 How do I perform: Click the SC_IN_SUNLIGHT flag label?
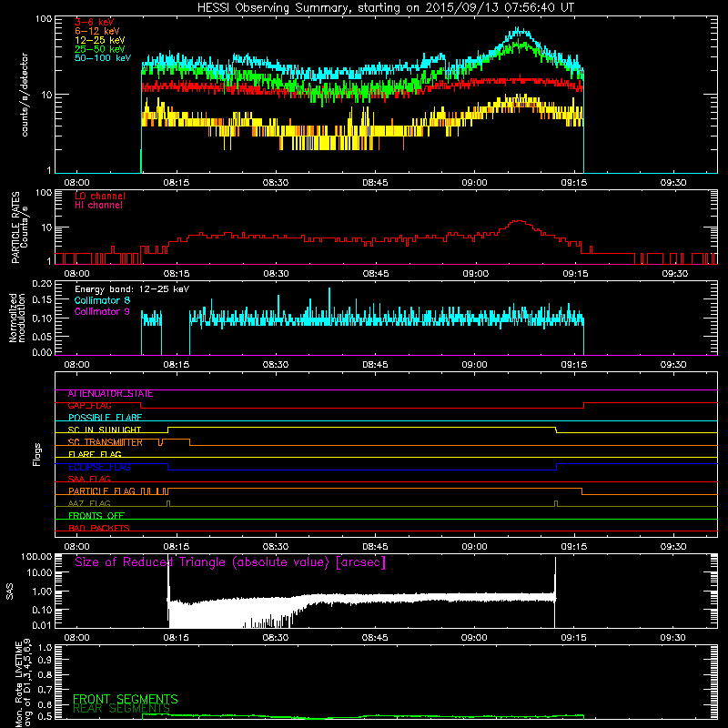(105, 430)
